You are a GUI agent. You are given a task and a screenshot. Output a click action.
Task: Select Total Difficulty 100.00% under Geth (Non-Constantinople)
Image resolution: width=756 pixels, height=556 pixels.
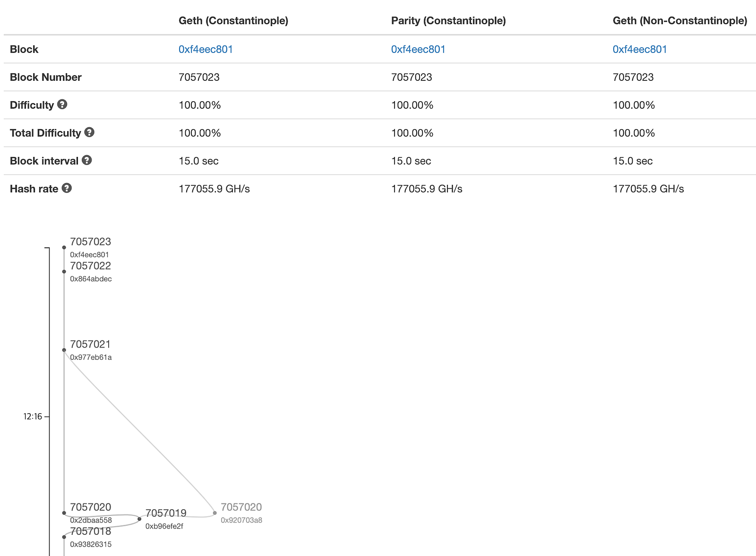click(x=634, y=133)
